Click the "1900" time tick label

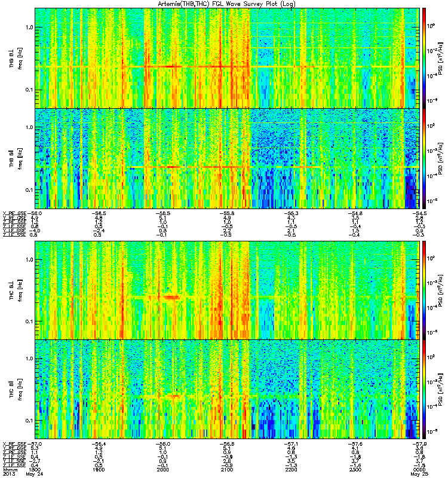pyautogui.click(x=99, y=470)
